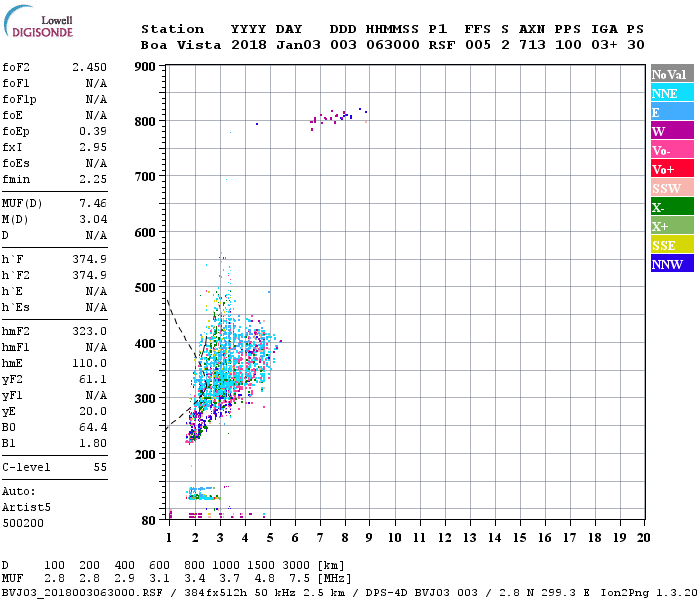This screenshot has height=600, width=700.
Task: Click the Ion2Png 1.3.20 version text
Action: click(650, 593)
